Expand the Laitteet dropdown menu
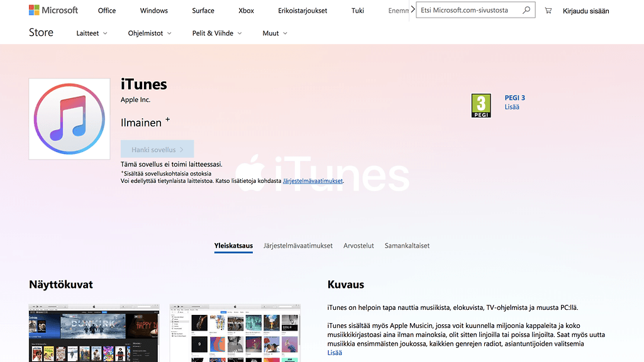Screen dimensions: 644x362 pos(92,33)
